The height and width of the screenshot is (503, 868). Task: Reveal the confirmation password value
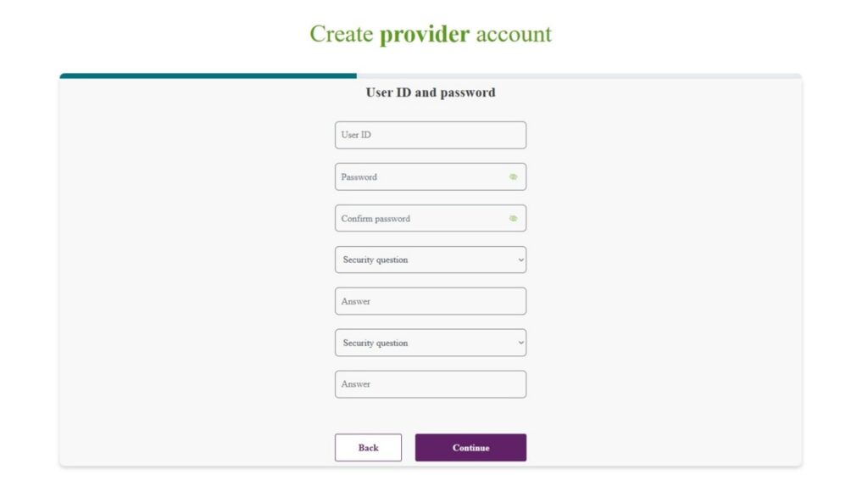[x=513, y=217]
